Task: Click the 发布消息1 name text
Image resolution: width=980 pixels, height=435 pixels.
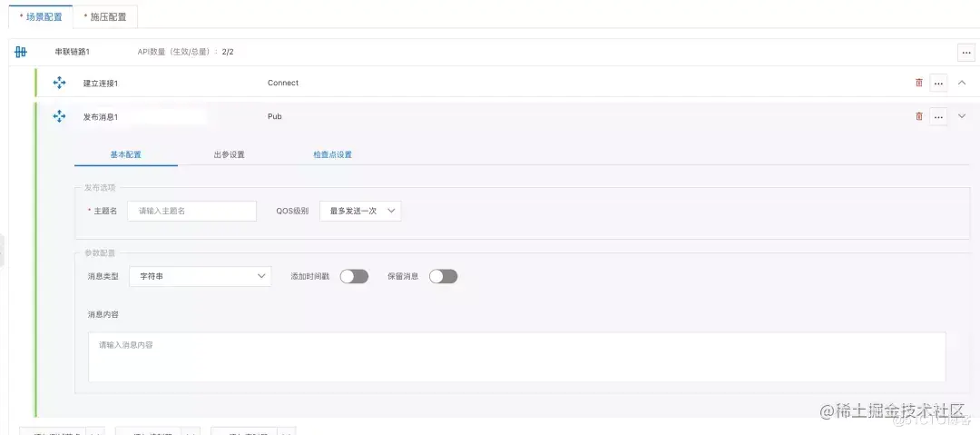Action: (101, 117)
